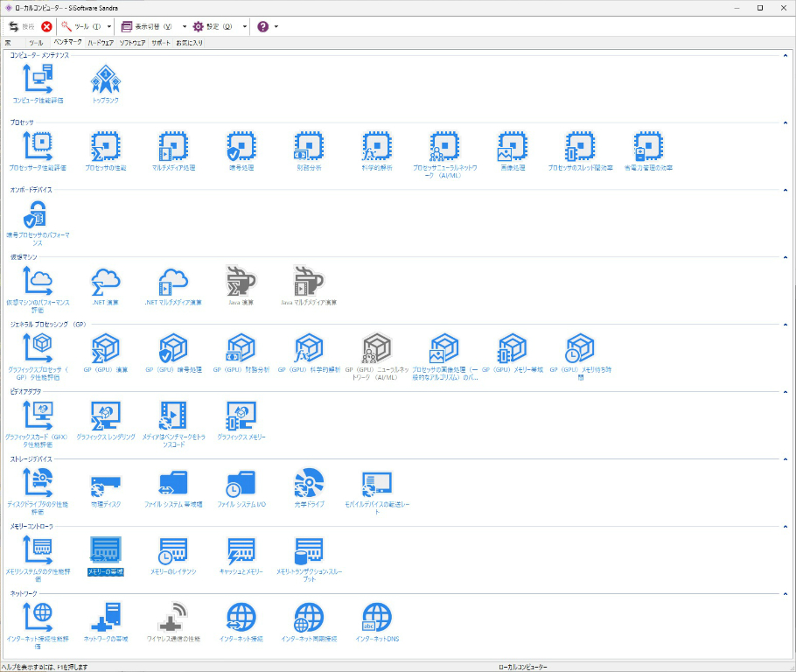Select the wireless communication performance icon
The image size is (796, 672).
pyautogui.click(x=173, y=622)
